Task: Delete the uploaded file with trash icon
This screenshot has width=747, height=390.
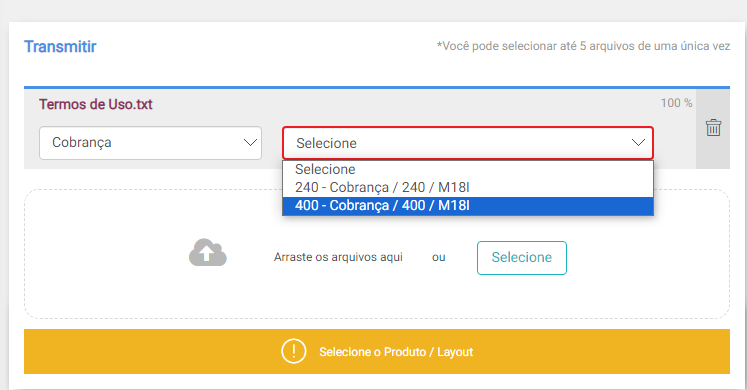Action: 713,128
